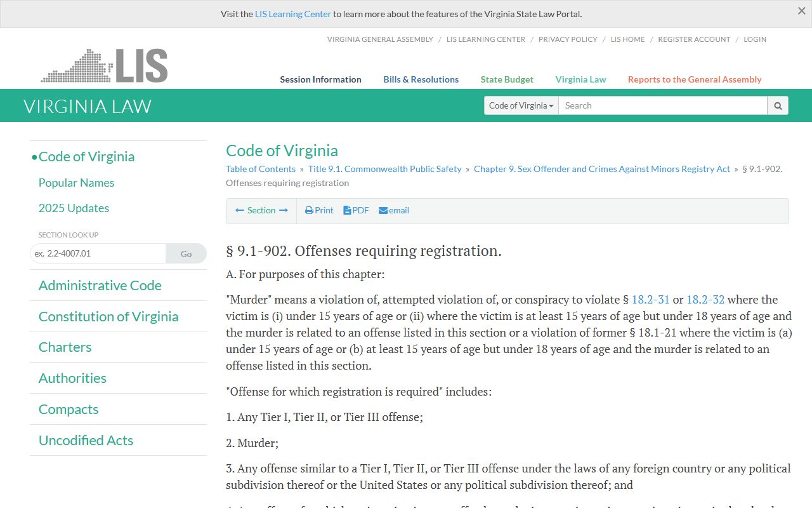Open Session Information menu
This screenshot has height=508, width=812.
(320, 79)
